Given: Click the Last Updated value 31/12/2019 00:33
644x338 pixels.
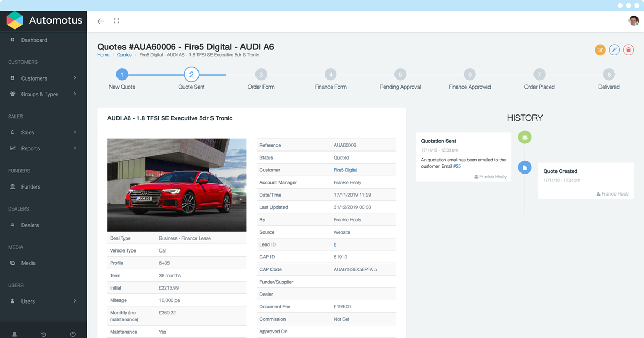Looking at the screenshot, I should point(352,207).
